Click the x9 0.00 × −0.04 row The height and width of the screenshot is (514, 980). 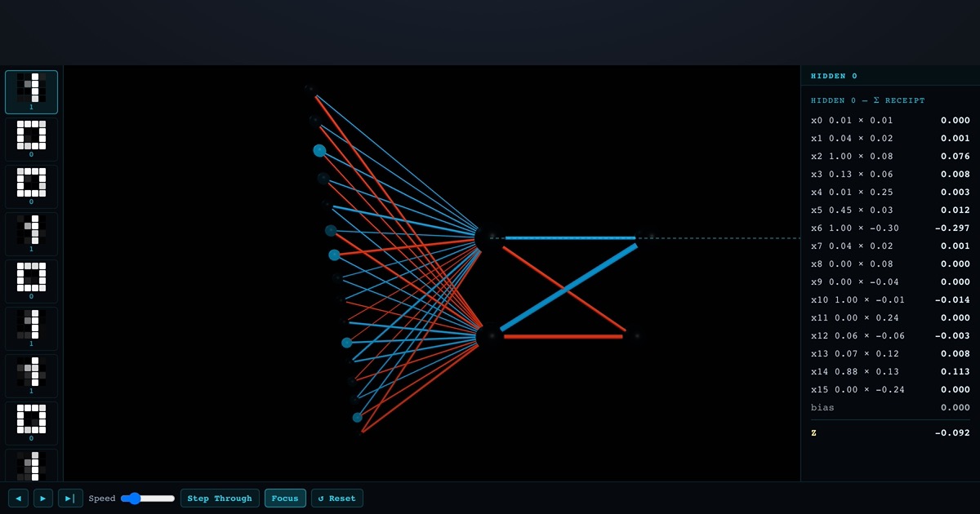(890, 281)
